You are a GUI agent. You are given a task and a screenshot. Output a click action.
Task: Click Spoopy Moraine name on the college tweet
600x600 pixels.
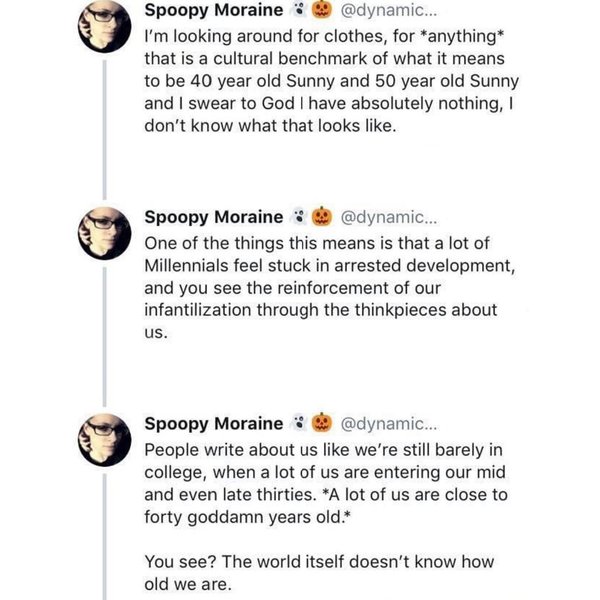pyautogui.click(x=213, y=423)
